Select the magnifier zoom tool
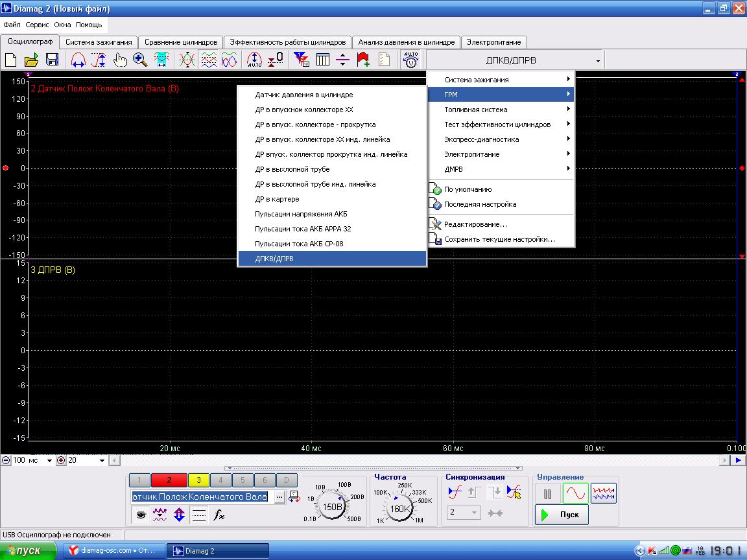This screenshot has width=747, height=560. pos(140,60)
